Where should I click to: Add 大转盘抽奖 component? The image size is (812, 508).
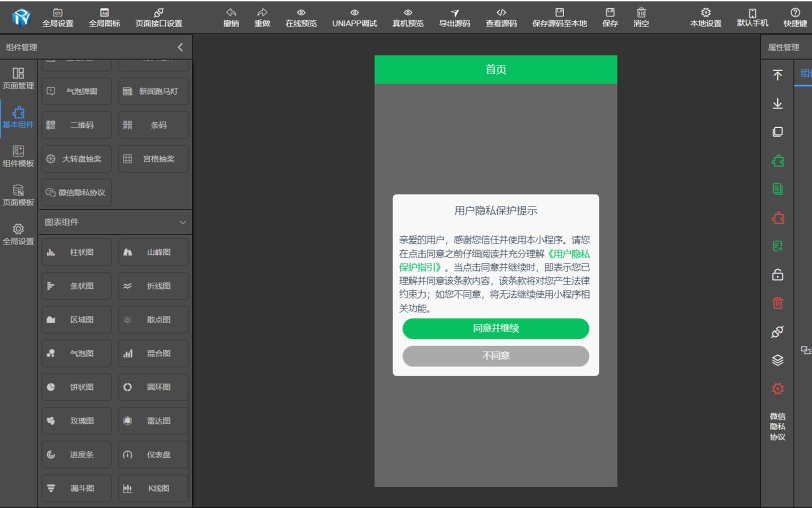(x=77, y=159)
